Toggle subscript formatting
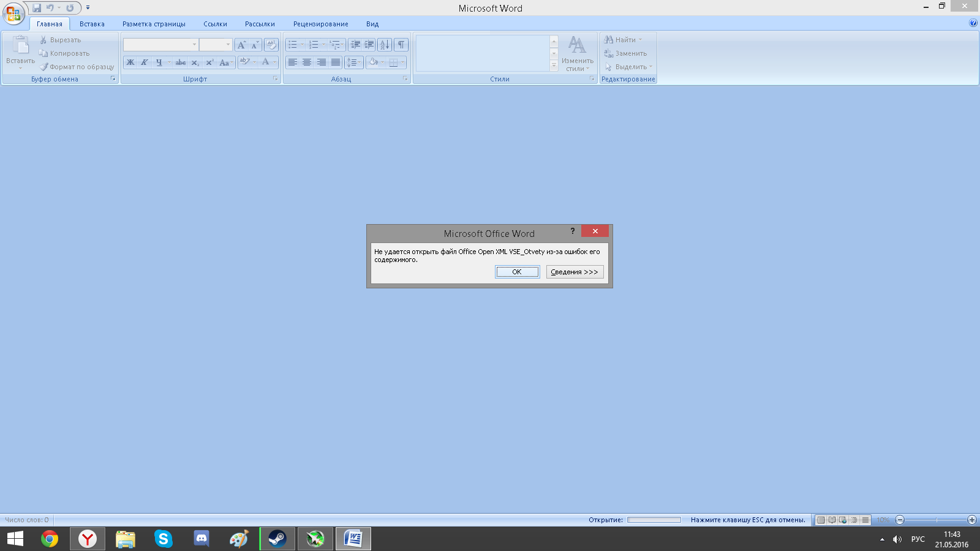980x551 pixels. pos(195,62)
